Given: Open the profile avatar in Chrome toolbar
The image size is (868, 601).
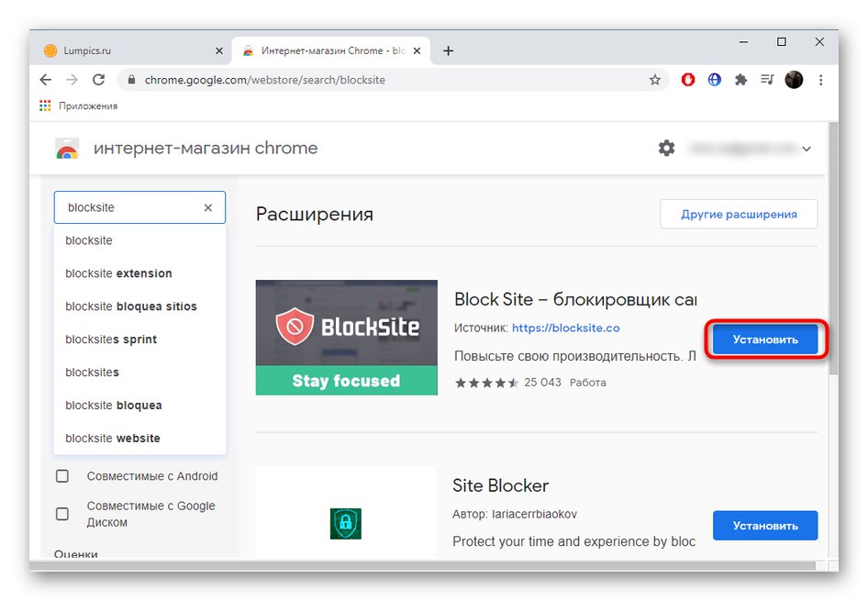Looking at the screenshot, I should (793, 79).
